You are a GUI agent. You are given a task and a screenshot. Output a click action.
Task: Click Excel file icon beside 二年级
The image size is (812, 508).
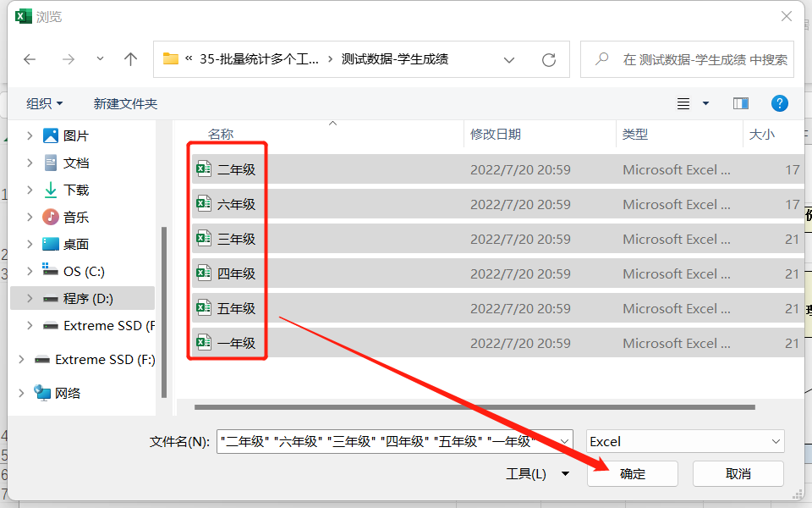pyautogui.click(x=204, y=169)
